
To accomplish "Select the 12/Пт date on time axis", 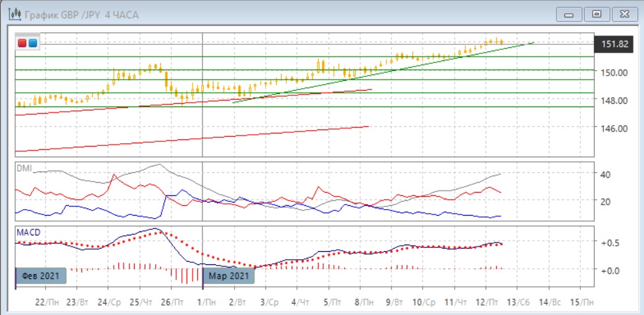I will 488,301.
